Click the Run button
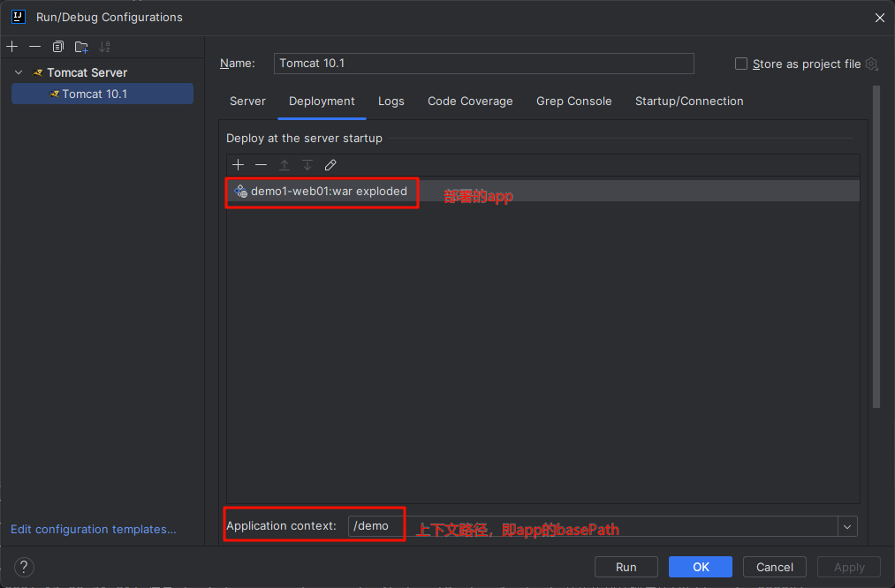The height and width of the screenshot is (588, 895). coord(626,567)
